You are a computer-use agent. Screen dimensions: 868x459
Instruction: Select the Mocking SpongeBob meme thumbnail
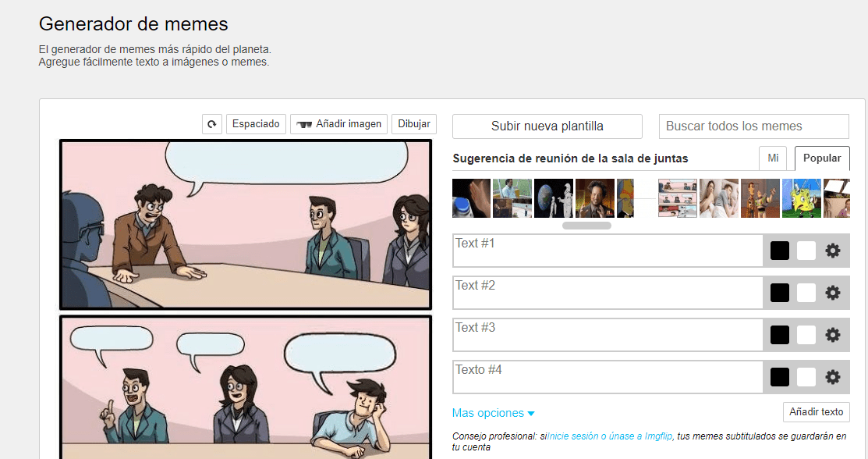coord(802,198)
